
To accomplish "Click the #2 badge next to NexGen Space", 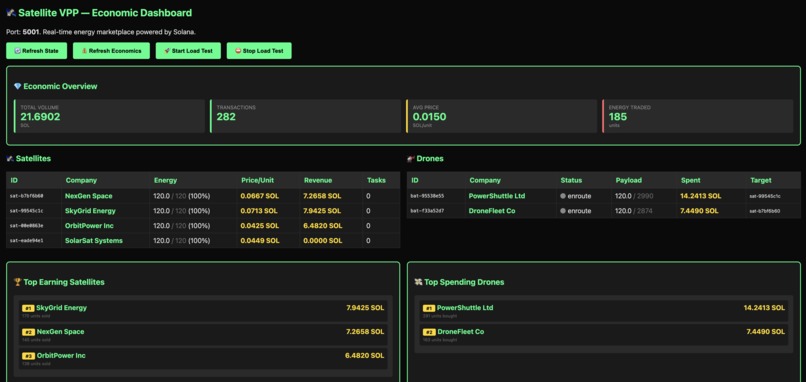I will pyautogui.click(x=28, y=332).
